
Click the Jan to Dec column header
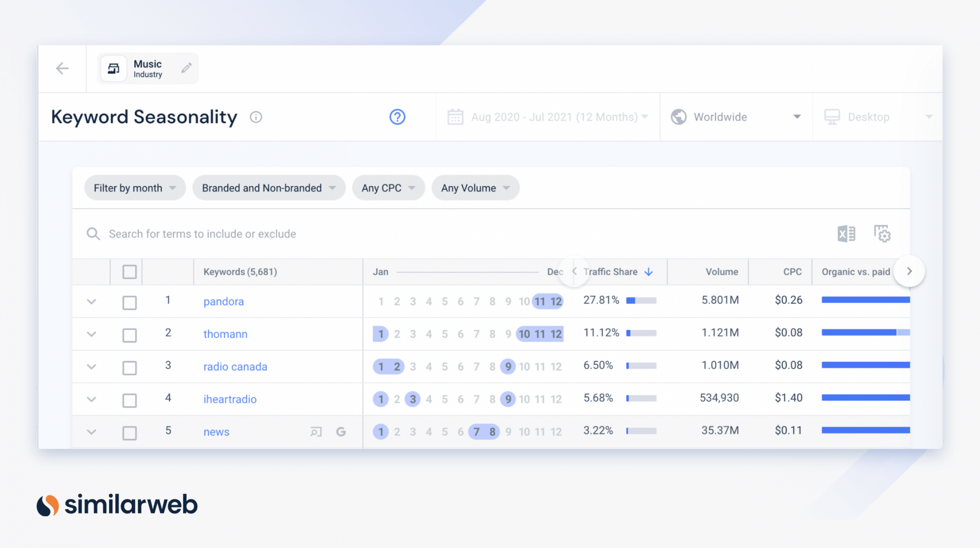468,272
